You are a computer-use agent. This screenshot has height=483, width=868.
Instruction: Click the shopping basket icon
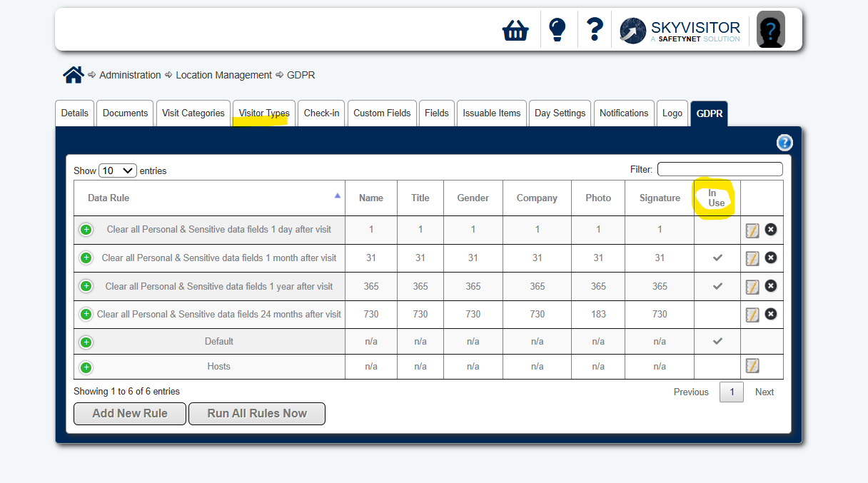point(515,30)
